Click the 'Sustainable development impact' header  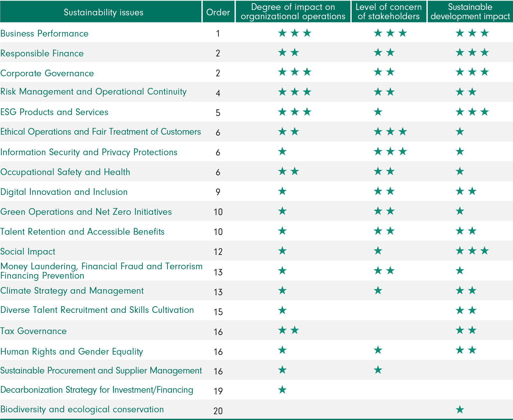pyautogui.click(x=470, y=12)
